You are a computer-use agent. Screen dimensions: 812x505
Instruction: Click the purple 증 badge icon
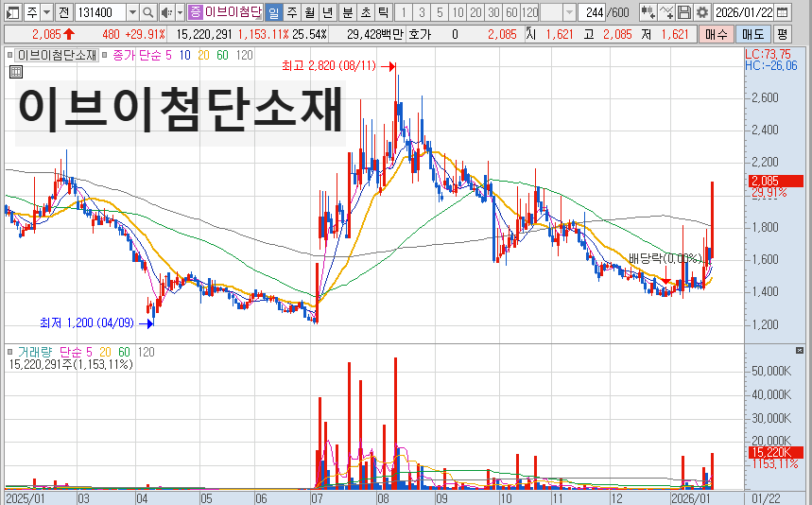pos(195,12)
